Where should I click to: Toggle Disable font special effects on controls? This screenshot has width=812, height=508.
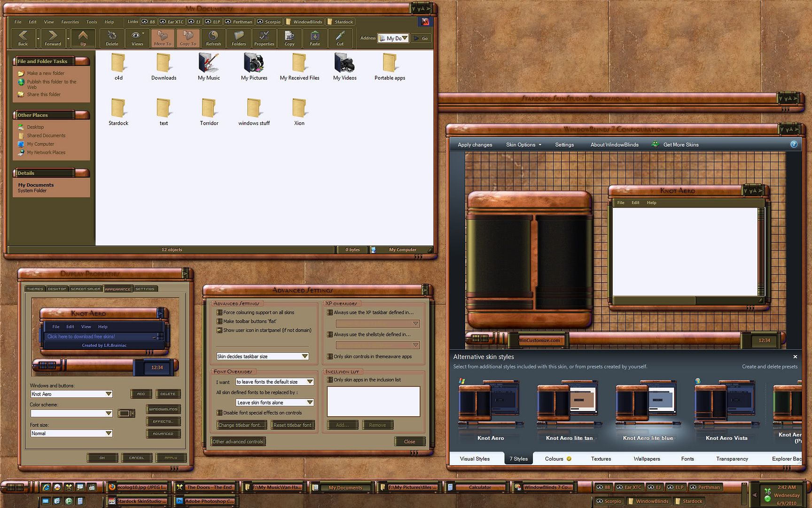pos(219,413)
